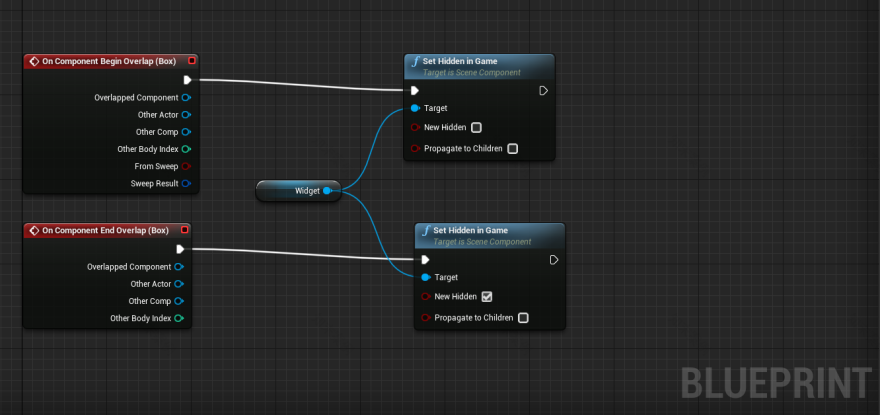Enable Propagate to Children on upper node
The image size is (880, 415).
512,149
